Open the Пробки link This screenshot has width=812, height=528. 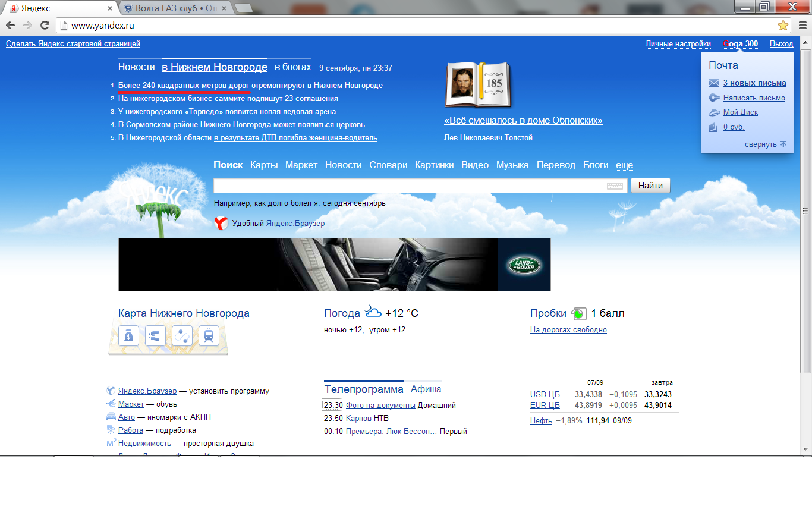tap(548, 313)
